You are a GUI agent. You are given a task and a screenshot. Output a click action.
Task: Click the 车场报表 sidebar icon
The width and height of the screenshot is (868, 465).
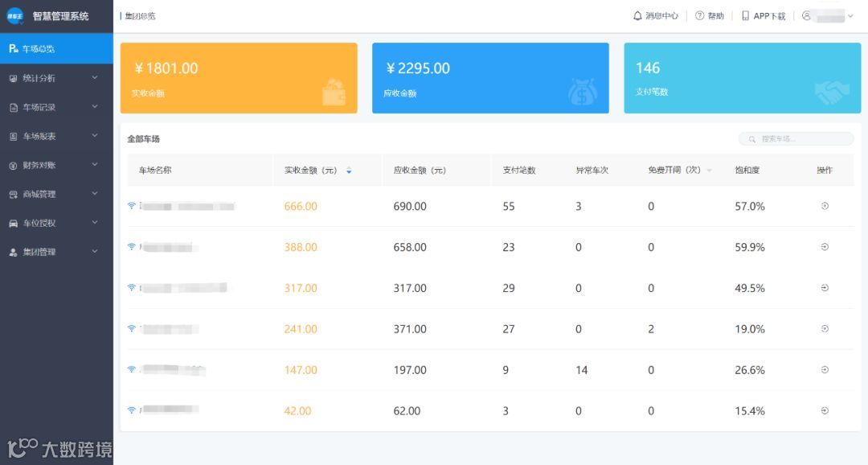pyautogui.click(x=14, y=136)
